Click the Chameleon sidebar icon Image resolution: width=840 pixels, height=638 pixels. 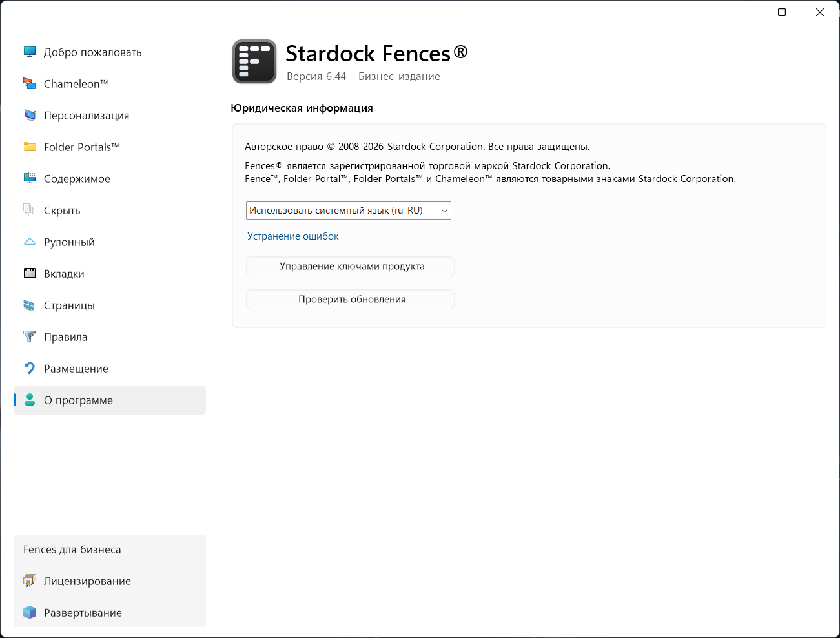[x=30, y=83]
